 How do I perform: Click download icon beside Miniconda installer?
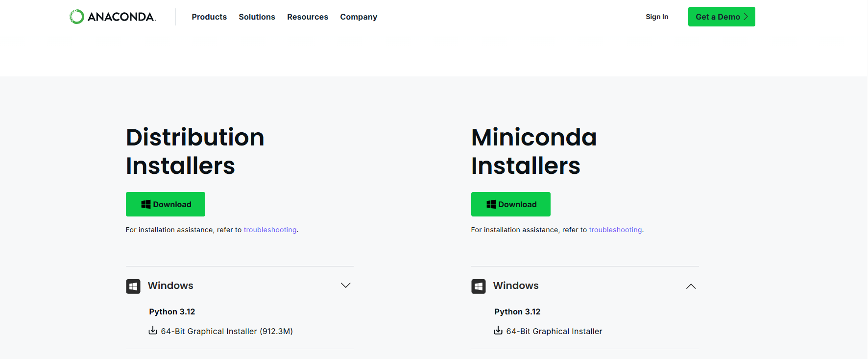(x=498, y=331)
